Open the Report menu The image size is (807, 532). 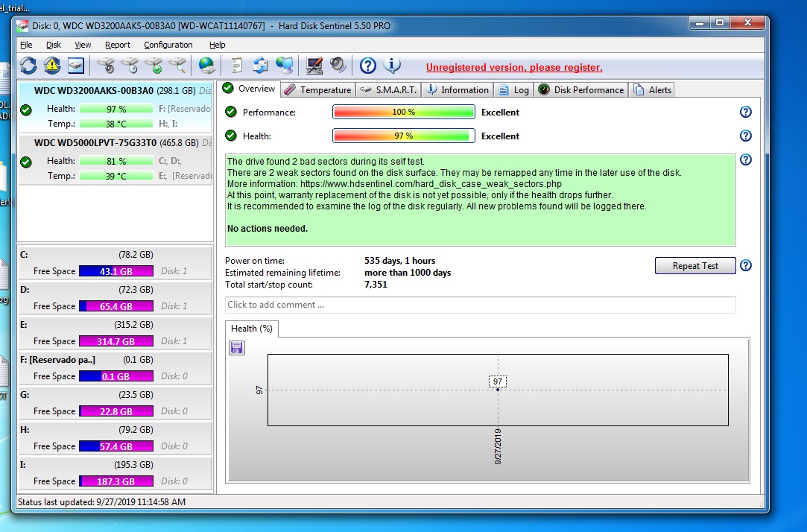(117, 45)
